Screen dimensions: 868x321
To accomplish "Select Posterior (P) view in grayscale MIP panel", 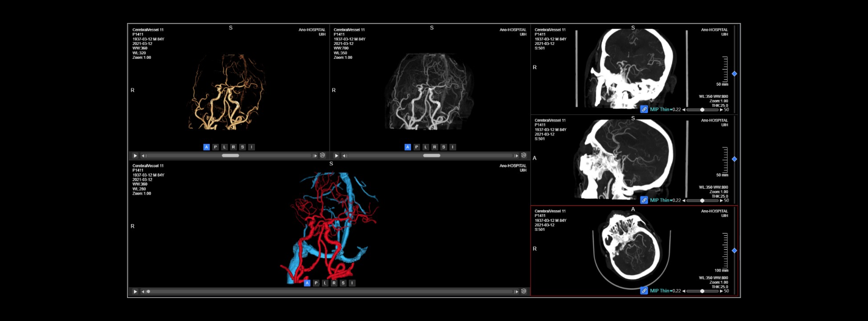I will pos(417,147).
